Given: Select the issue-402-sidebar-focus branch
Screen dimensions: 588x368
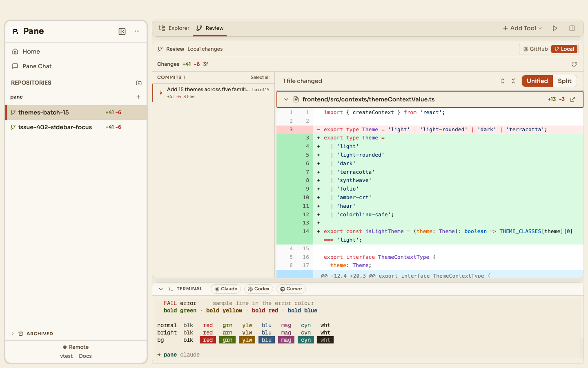Looking at the screenshot, I should click(76, 127).
